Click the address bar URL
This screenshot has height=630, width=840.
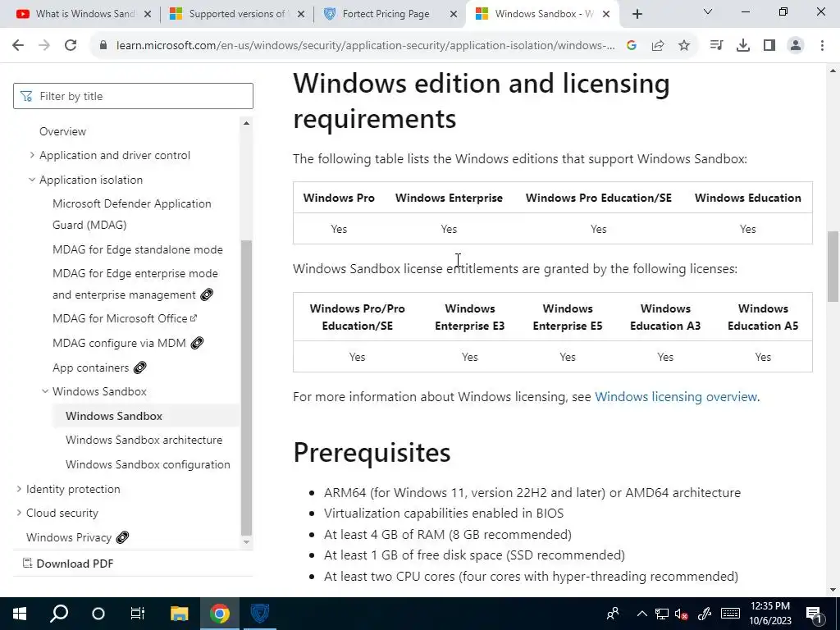point(365,46)
